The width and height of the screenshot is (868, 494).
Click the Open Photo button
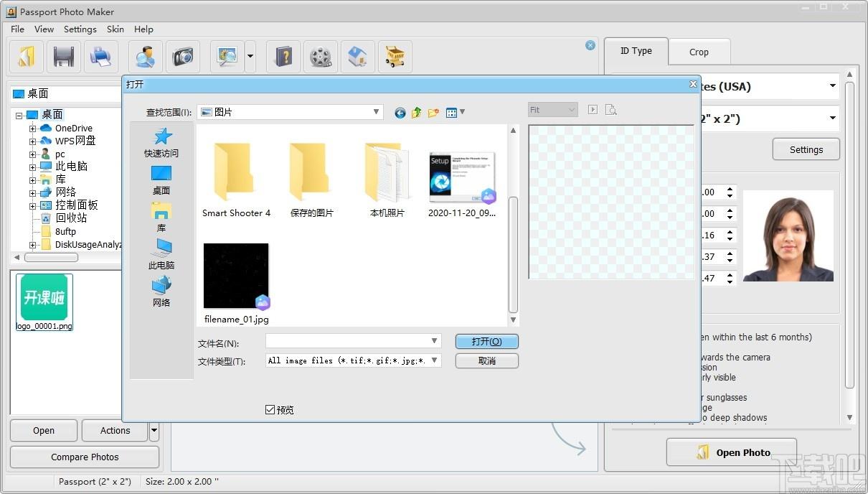point(732,452)
